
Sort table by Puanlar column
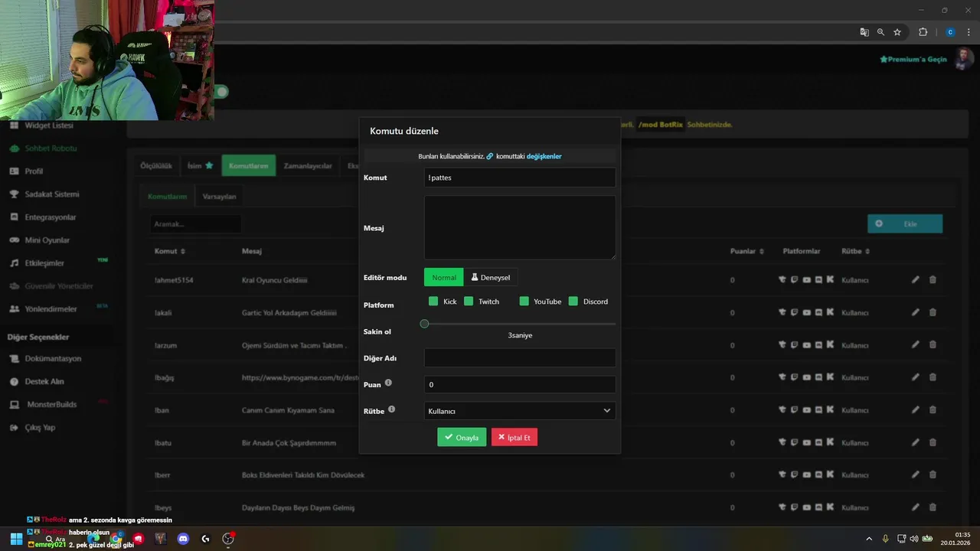click(746, 251)
